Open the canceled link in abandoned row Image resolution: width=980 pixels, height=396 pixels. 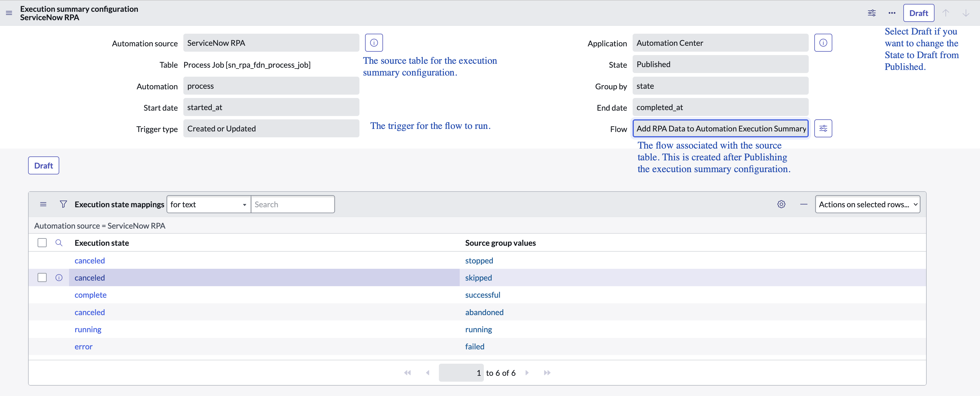tap(89, 312)
